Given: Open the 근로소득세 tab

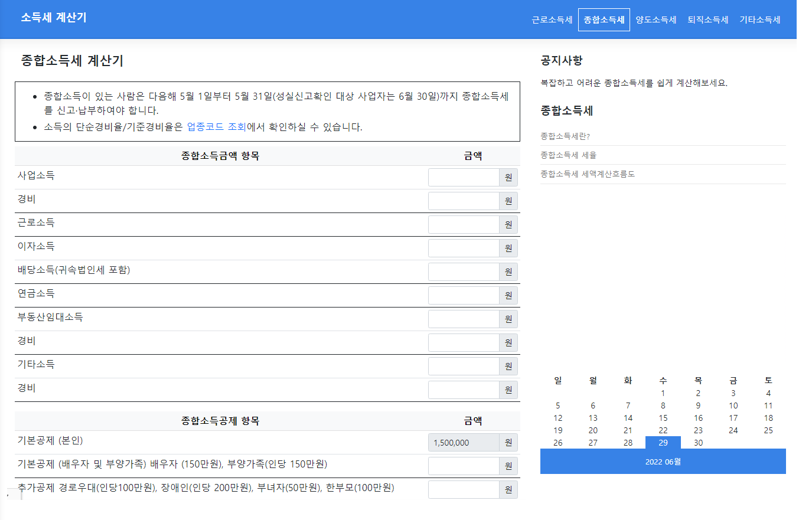Looking at the screenshot, I should (552, 19).
